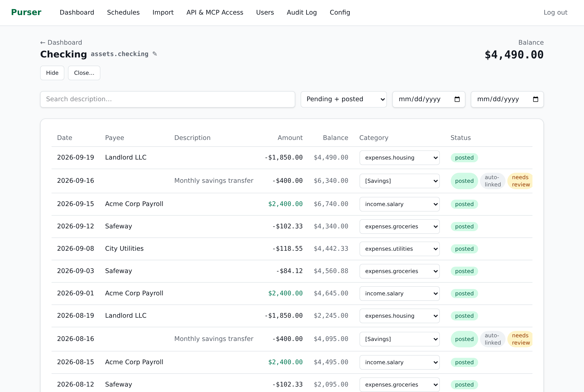
Task: Open the Users page
Action: coord(265,13)
